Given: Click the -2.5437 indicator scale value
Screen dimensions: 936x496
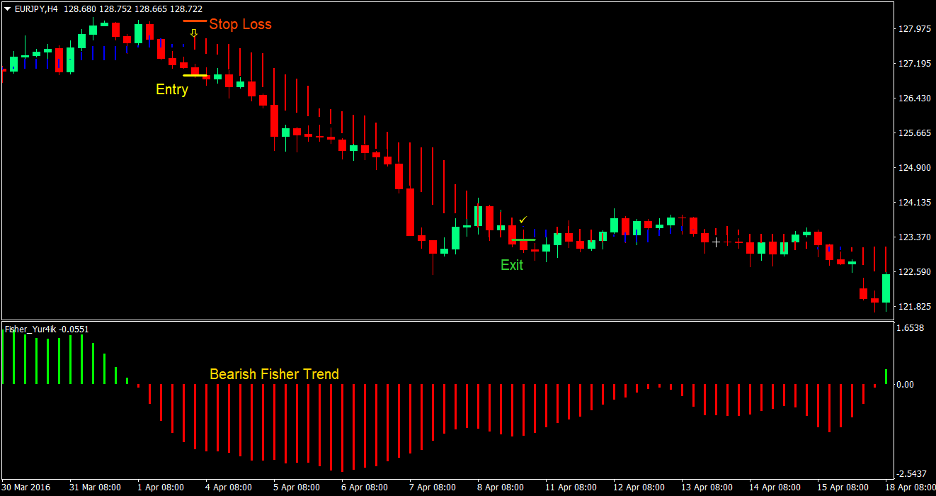Looking at the screenshot, I should coord(912,474).
